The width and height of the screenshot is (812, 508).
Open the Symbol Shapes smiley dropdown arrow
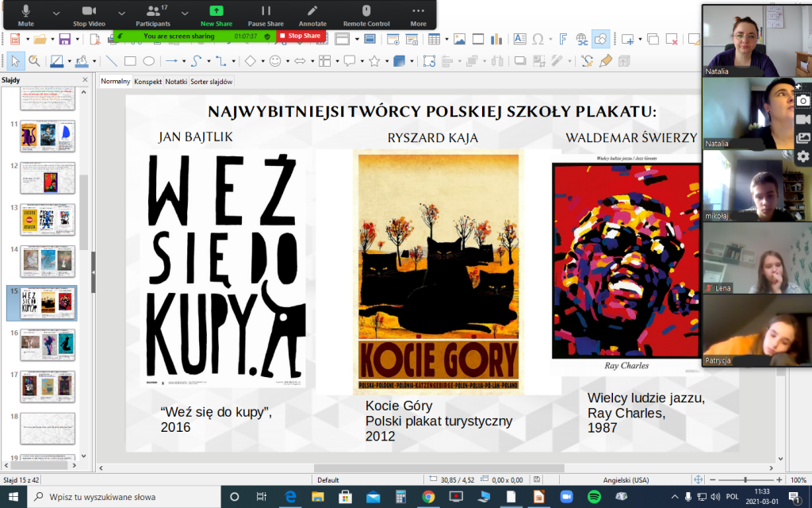287,61
